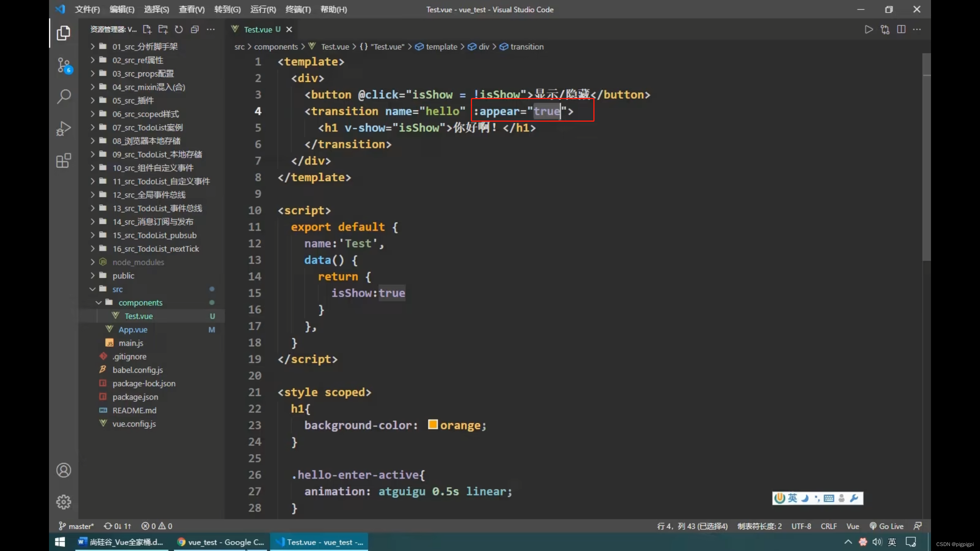Open the Accounts menu
Image resolution: width=980 pixels, height=551 pixels.
[64, 470]
